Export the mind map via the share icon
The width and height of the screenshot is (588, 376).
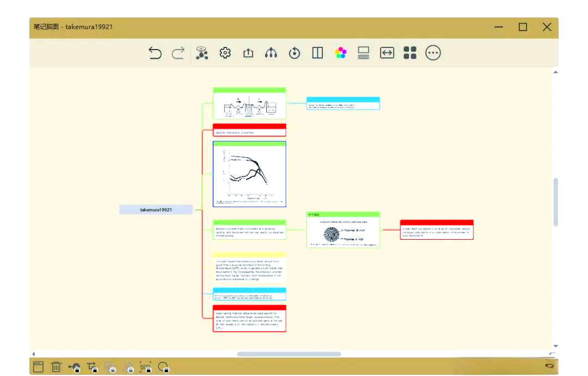pos(248,53)
